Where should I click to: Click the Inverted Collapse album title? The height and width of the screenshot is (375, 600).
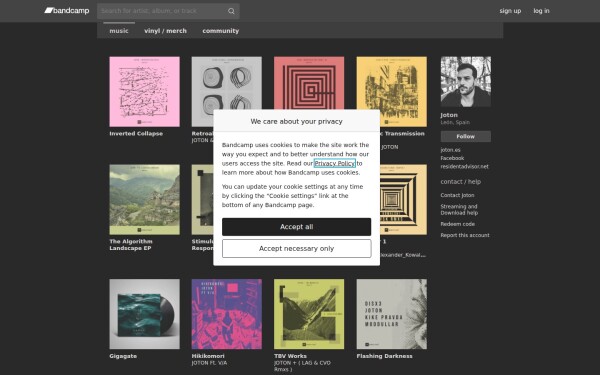(x=136, y=134)
